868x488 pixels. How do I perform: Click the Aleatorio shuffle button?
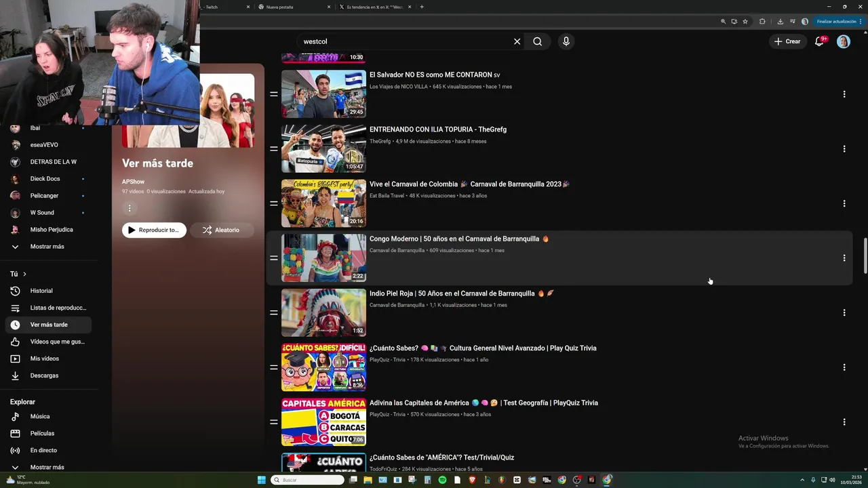coord(222,230)
